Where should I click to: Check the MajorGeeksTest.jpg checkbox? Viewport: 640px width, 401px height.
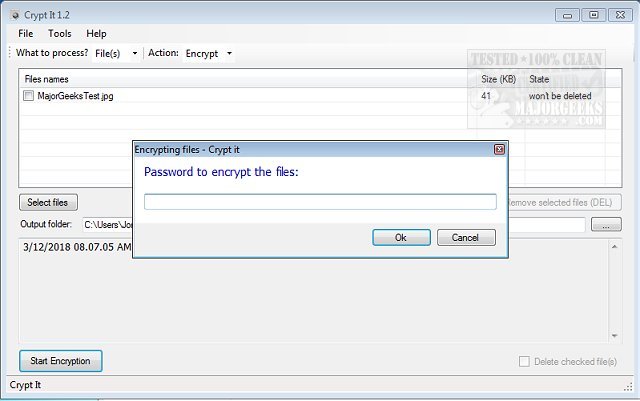tap(29, 96)
